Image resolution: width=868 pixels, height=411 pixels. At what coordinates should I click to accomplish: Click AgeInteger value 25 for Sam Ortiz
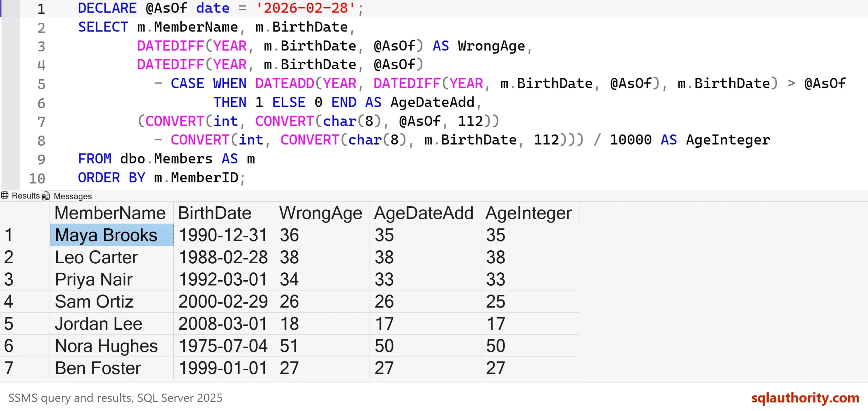(x=530, y=302)
